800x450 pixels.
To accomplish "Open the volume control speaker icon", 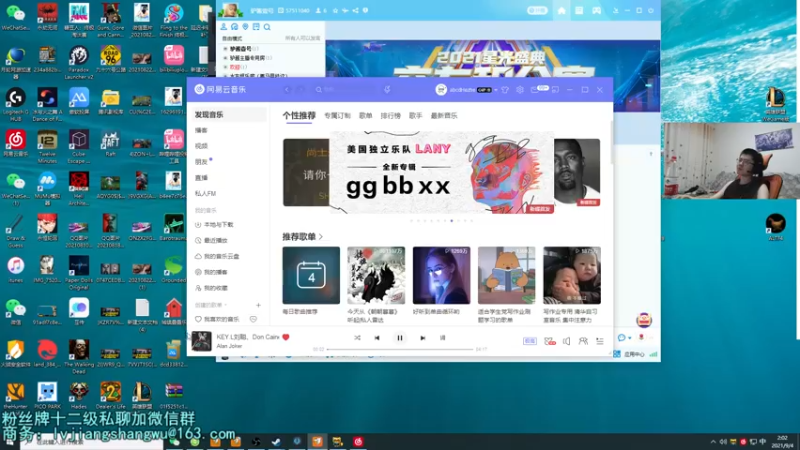I will 566,341.
